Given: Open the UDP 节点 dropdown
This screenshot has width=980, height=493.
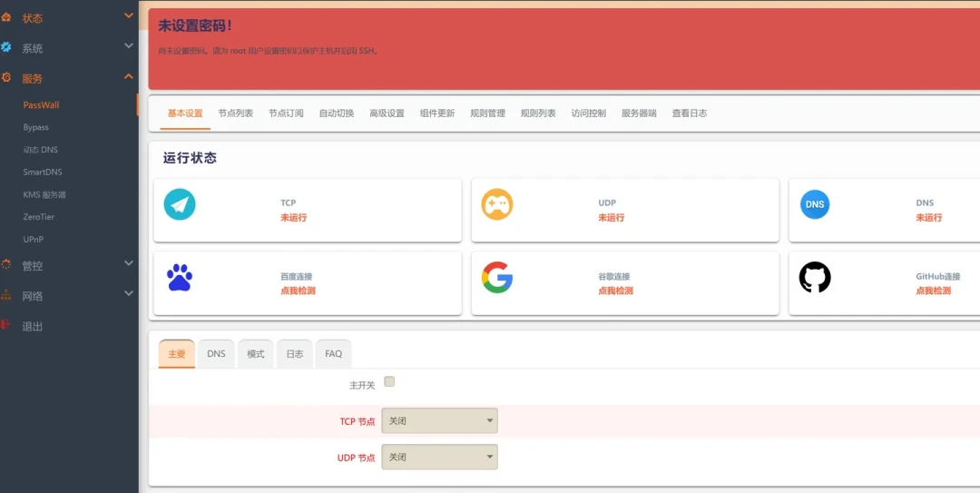Looking at the screenshot, I should tap(439, 458).
